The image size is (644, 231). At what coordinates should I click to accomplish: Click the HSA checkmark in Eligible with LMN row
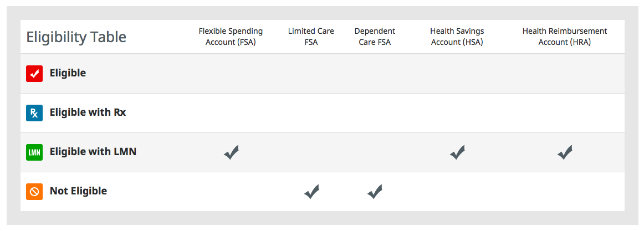tap(457, 152)
